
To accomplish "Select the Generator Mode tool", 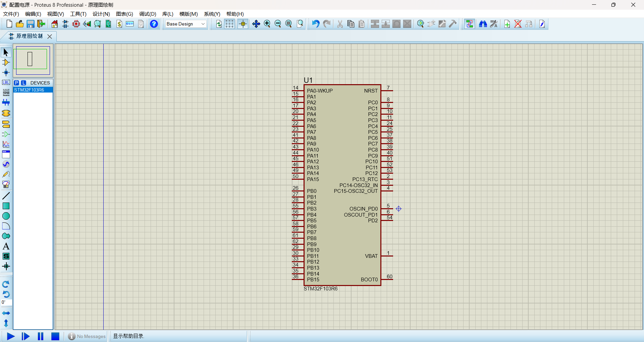I will [6, 164].
